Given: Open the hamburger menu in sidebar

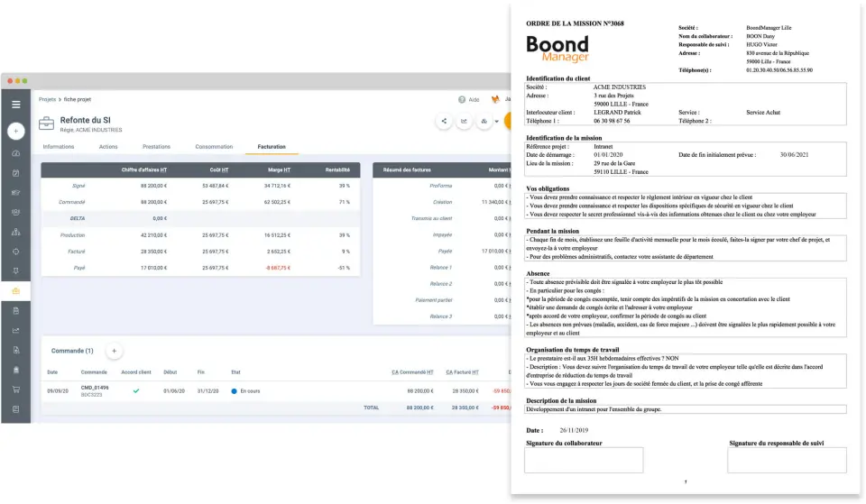Looking at the screenshot, I should (15, 105).
